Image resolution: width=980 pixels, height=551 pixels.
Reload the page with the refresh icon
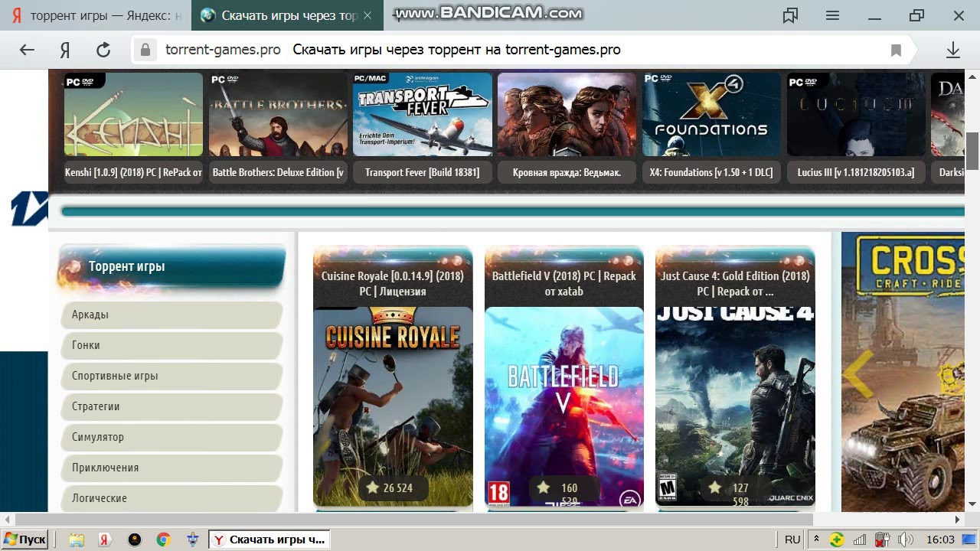tap(103, 50)
